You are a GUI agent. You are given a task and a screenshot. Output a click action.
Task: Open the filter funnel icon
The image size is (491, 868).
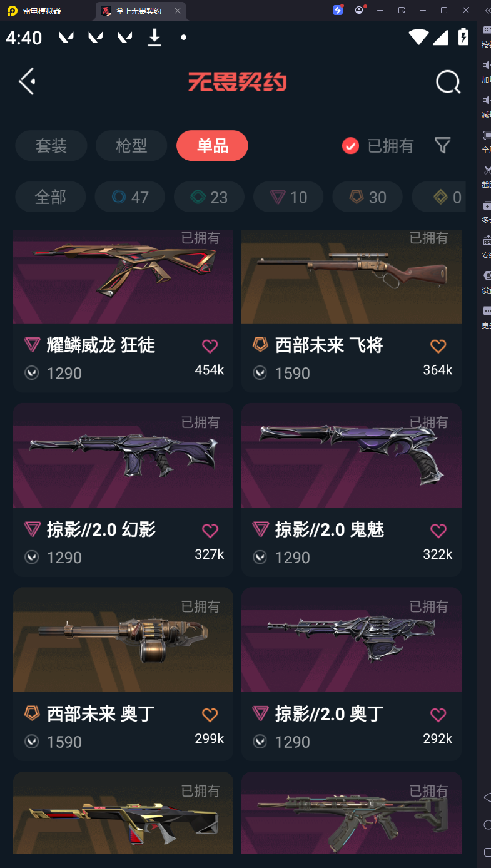coord(442,146)
